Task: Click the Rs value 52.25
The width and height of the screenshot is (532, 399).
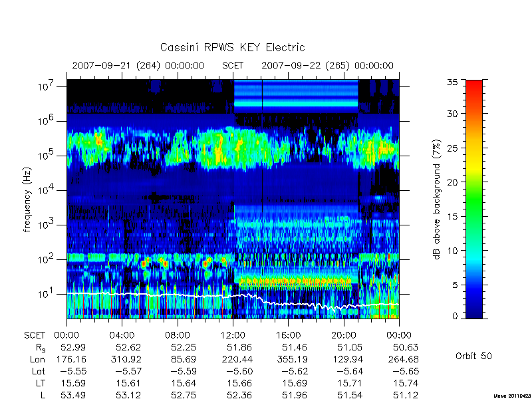Action: (184, 347)
